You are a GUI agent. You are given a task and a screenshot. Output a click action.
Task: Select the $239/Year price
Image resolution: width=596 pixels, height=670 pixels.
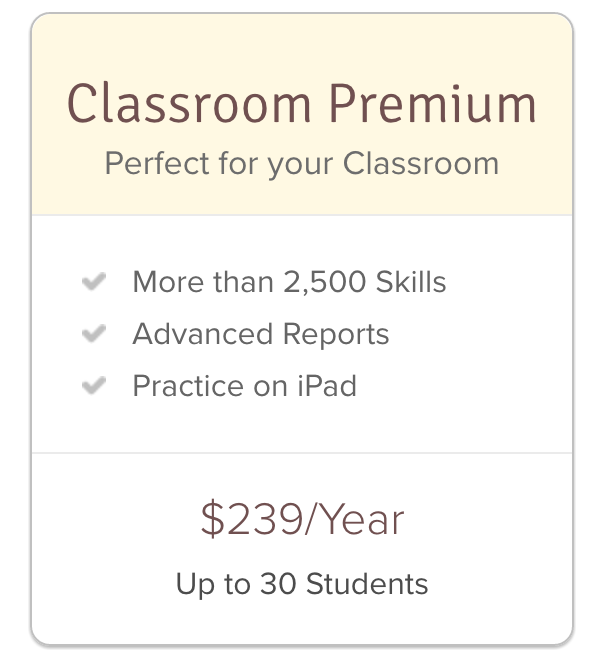pos(302,520)
